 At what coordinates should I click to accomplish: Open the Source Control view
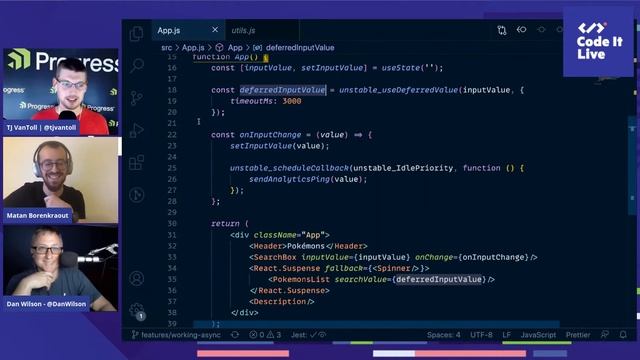(x=137, y=98)
